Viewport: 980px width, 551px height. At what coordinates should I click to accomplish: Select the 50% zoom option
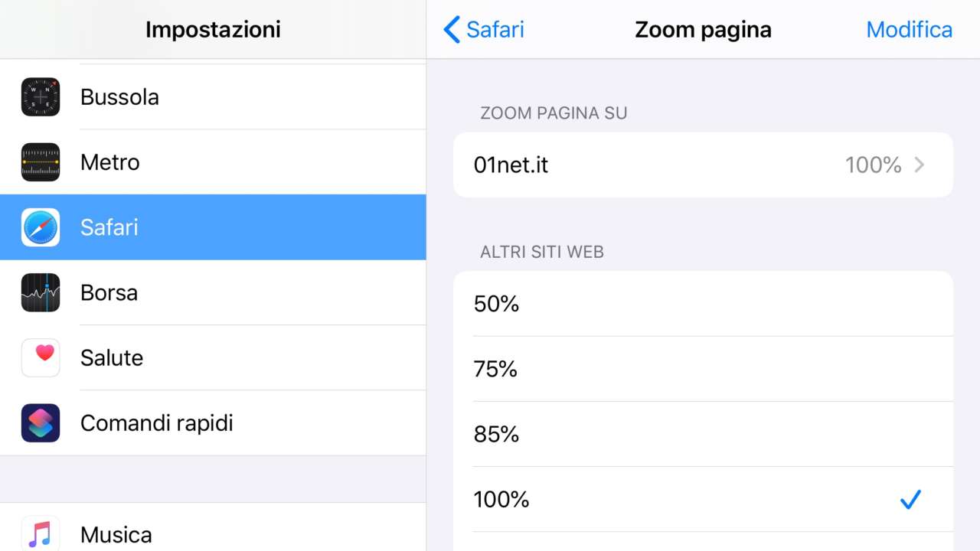703,304
